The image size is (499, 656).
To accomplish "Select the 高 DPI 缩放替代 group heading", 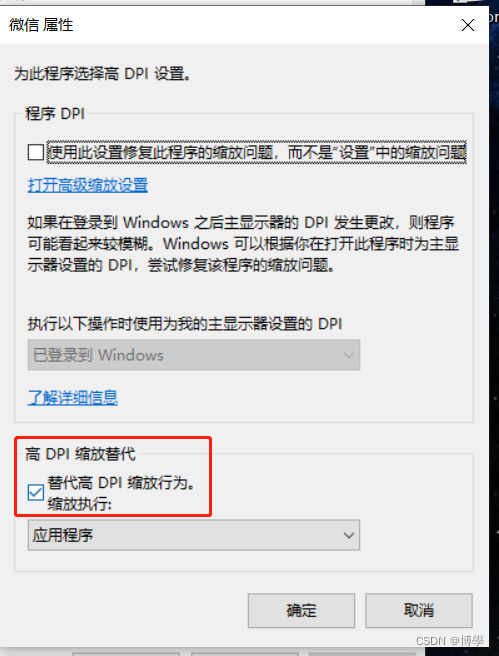I will (x=80, y=454).
